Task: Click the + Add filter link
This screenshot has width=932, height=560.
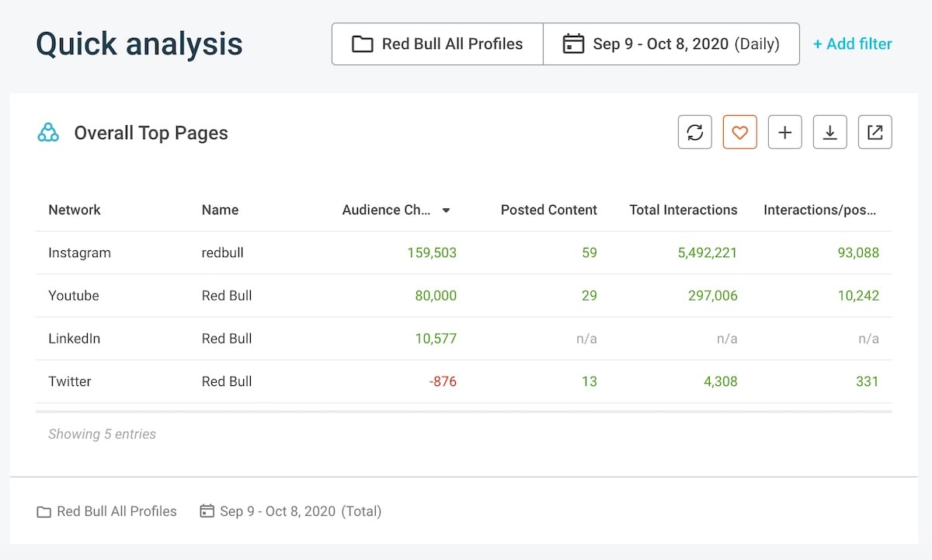Action: [853, 44]
